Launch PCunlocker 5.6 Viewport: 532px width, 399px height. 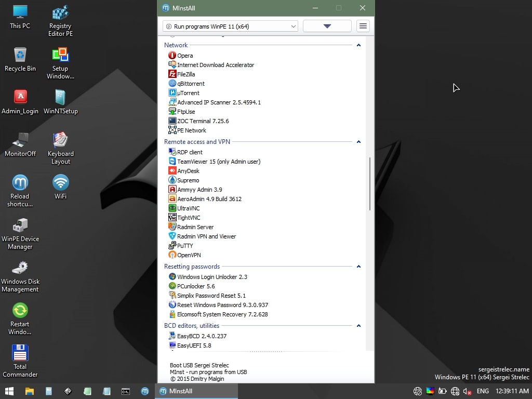[192, 286]
